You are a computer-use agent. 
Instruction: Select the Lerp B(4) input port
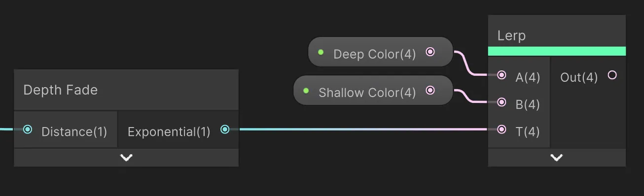501,102
